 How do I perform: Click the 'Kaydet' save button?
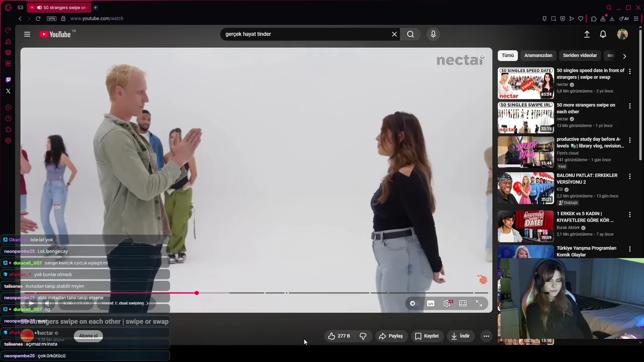427,336
